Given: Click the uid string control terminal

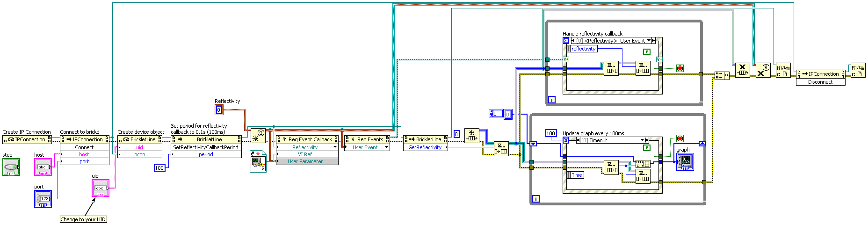Looking at the screenshot, I should 100,188.
